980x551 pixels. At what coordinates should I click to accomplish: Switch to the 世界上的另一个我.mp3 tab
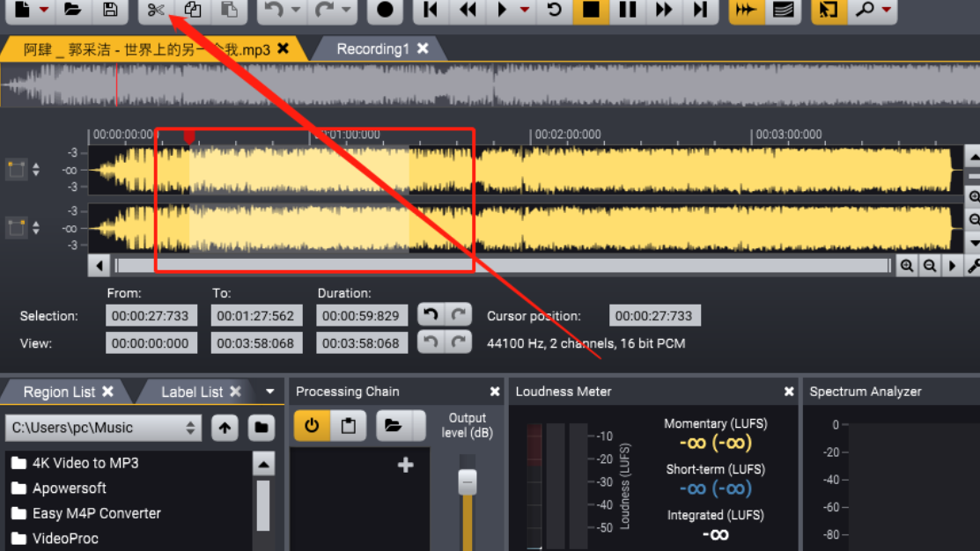(x=147, y=49)
